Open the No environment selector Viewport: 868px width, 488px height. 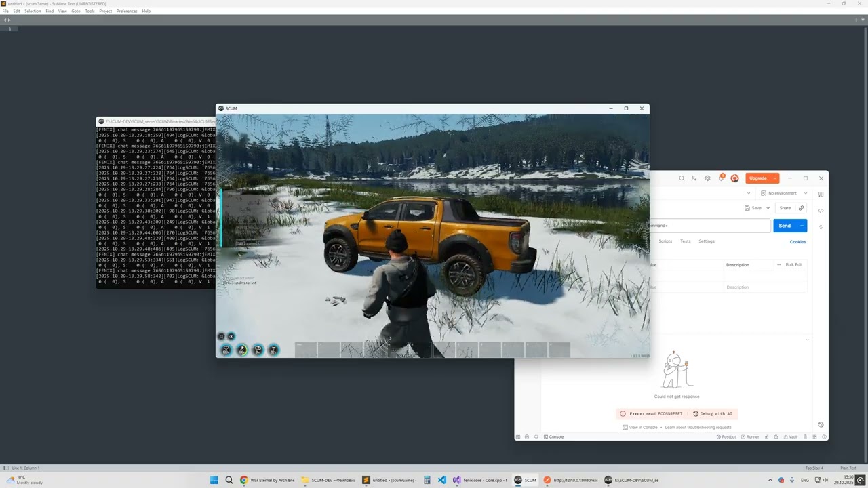tap(784, 193)
